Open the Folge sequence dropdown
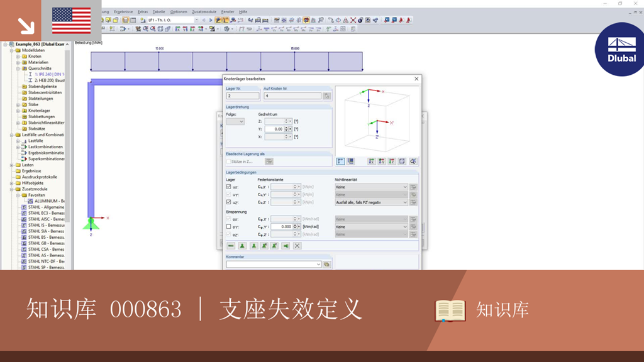644x362 pixels. (x=235, y=121)
